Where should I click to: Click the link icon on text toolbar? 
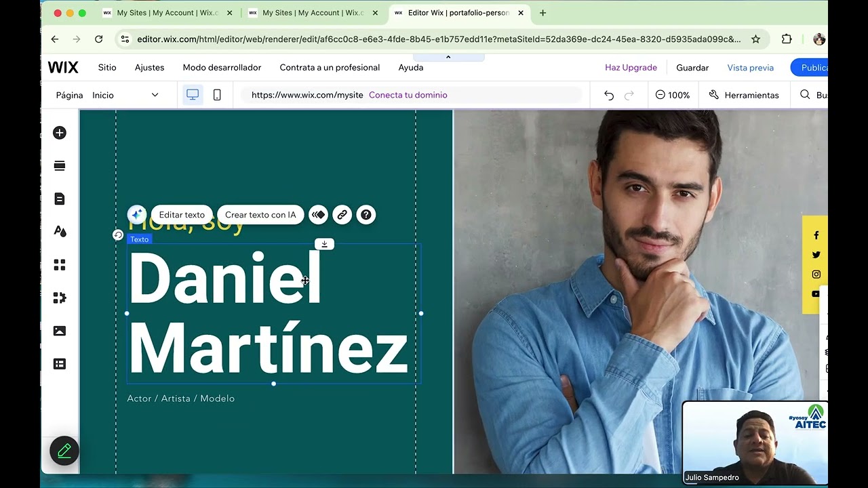[x=342, y=215]
